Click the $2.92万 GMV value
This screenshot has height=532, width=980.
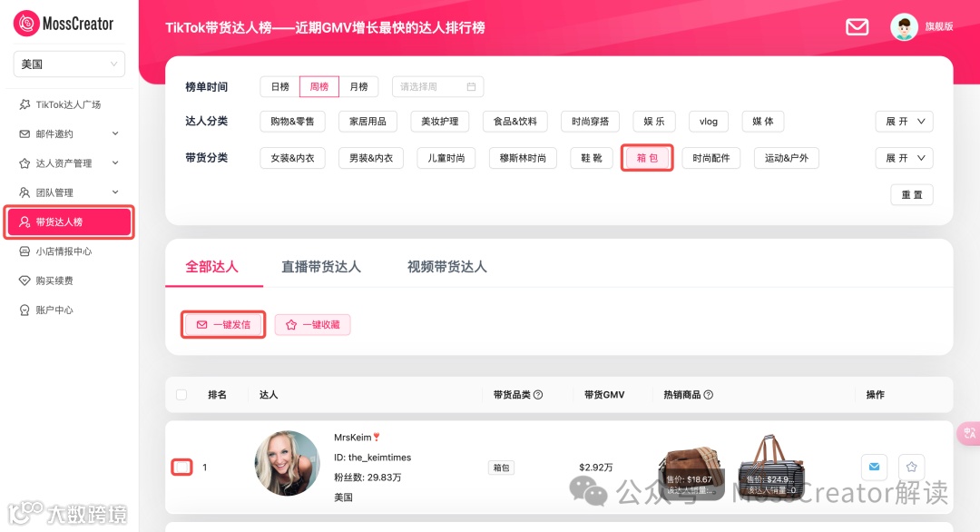click(595, 468)
